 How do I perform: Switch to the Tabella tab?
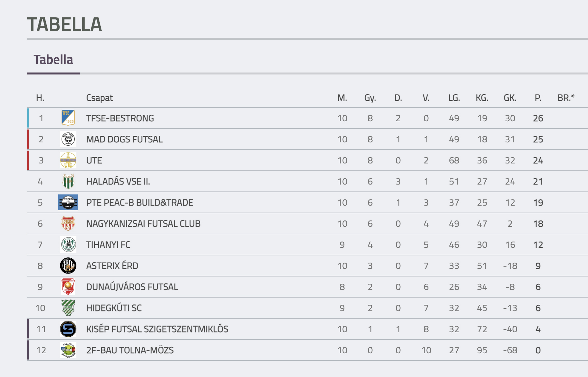coord(53,60)
